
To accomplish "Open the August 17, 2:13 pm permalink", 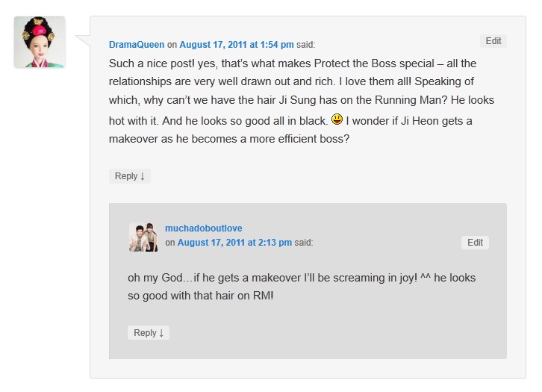I will coord(235,243).
